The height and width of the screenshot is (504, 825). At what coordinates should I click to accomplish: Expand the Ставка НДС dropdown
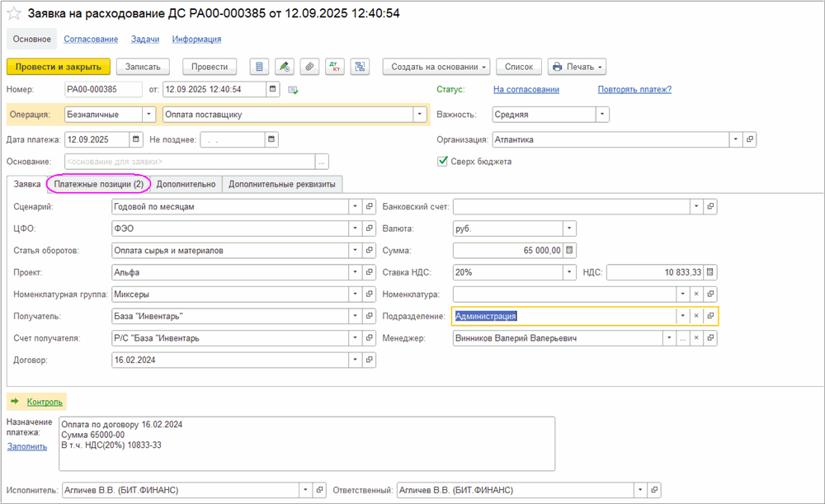[569, 272]
